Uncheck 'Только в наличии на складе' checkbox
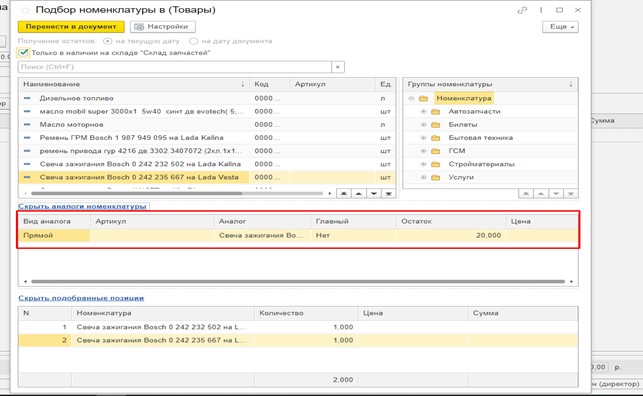The image size is (643, 396). point(23,52)
